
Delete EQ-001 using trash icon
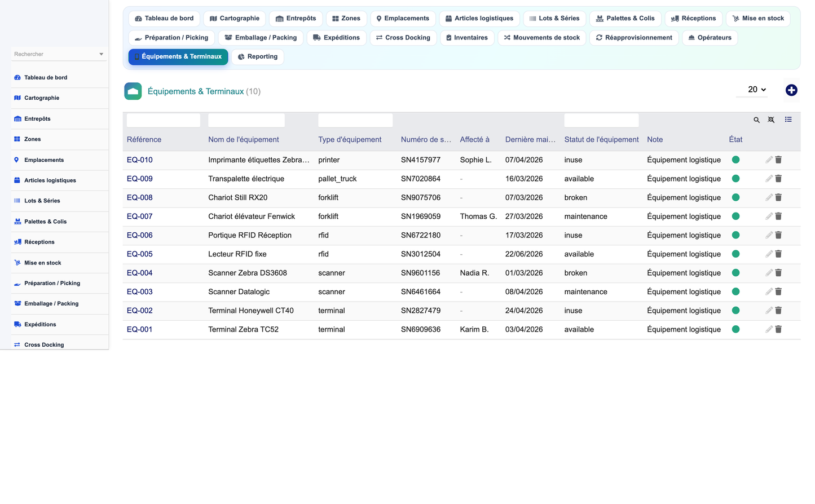778,329
